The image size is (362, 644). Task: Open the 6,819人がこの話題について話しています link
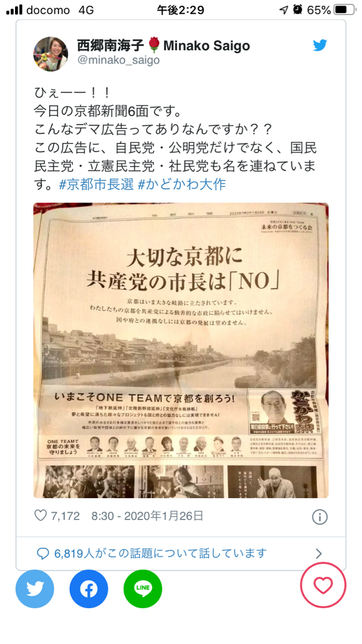(x=160, y=553)
